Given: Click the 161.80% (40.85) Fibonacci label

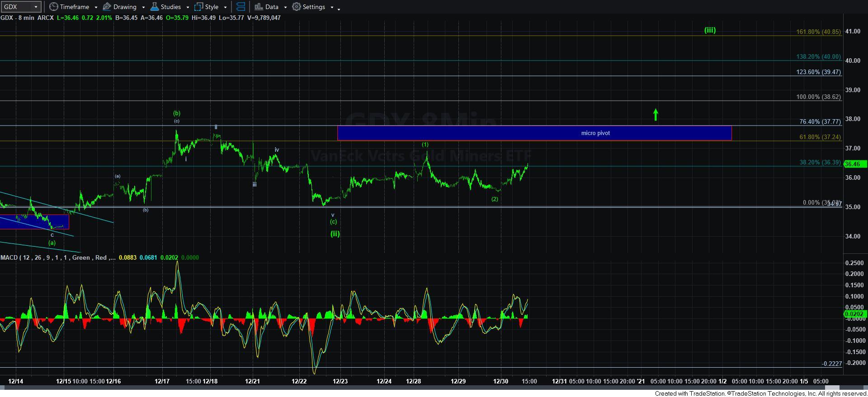Looking at the screenshot, I should coord(818,32).
